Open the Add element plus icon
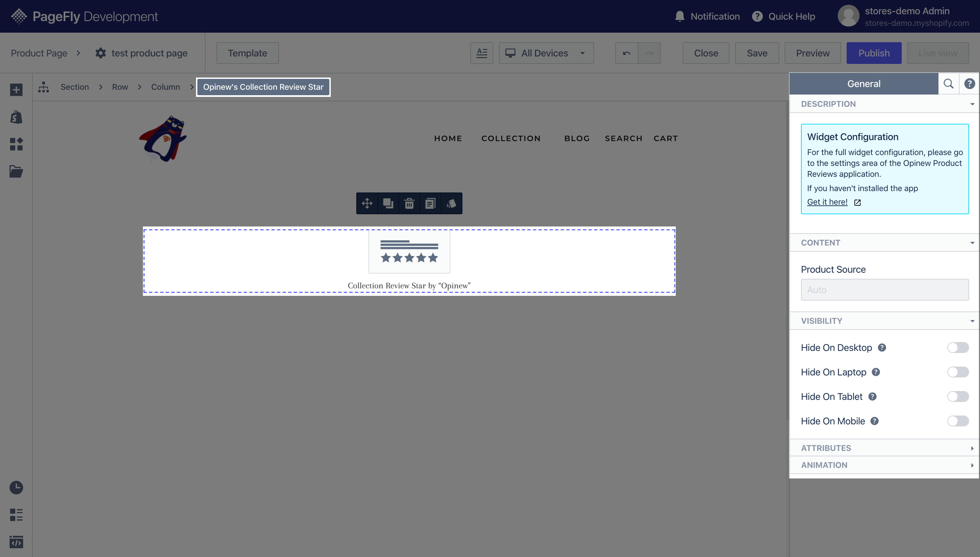This screenshot has width=980, height=557. click(x=16, y=90)
